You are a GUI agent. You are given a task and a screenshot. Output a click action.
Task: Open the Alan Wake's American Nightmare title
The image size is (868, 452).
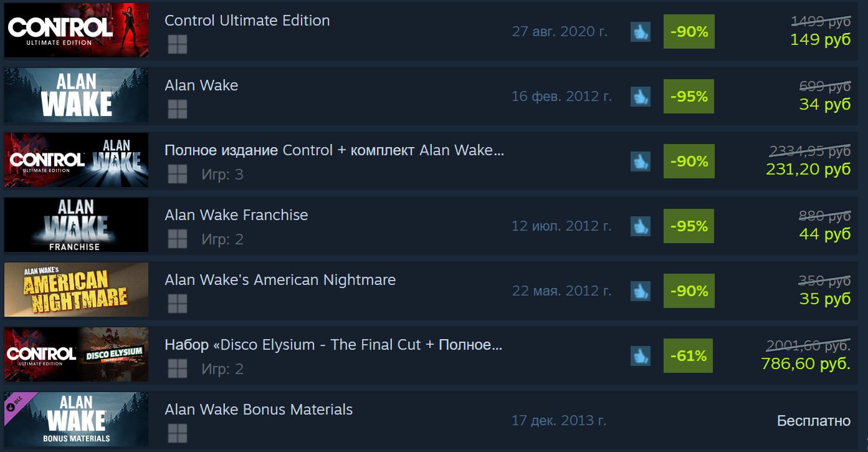pos(280,280)
